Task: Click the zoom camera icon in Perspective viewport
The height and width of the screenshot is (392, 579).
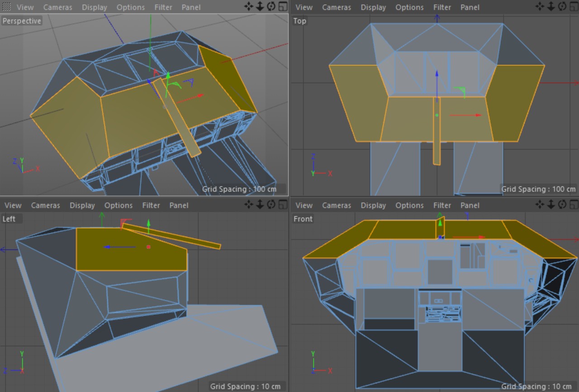Action: point(260,7)
